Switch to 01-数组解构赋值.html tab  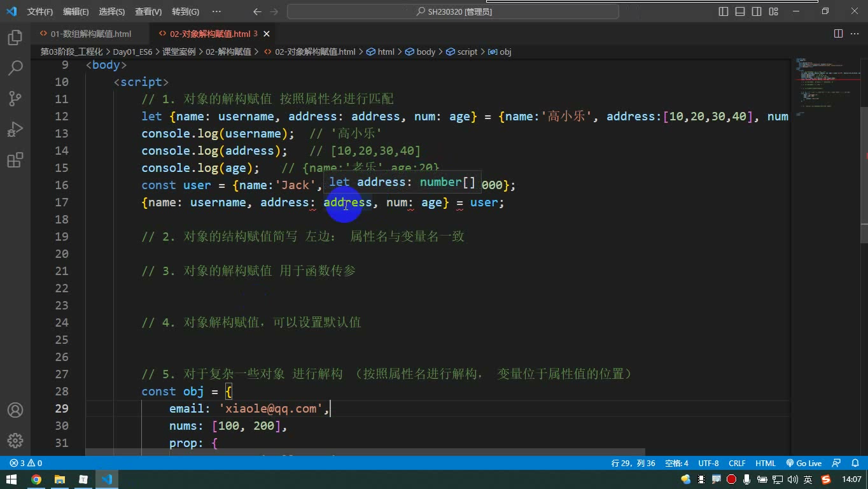pyautogui.click(x=90, y=34)
